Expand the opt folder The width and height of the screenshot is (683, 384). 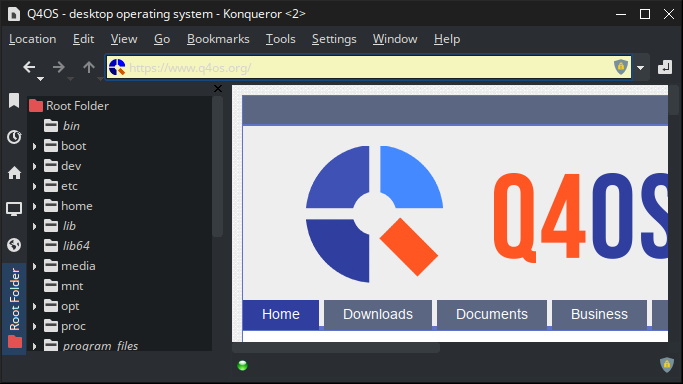point(34,307)
